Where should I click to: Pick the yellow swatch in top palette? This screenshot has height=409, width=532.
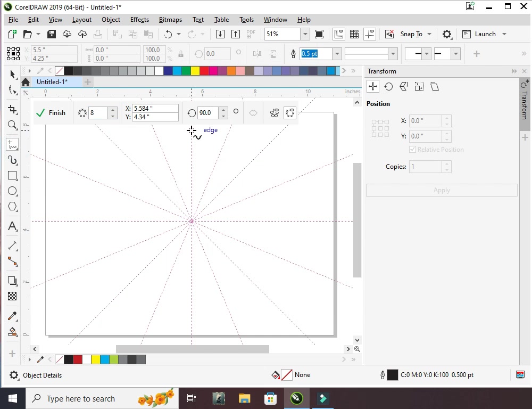click(x=195, y=71)
